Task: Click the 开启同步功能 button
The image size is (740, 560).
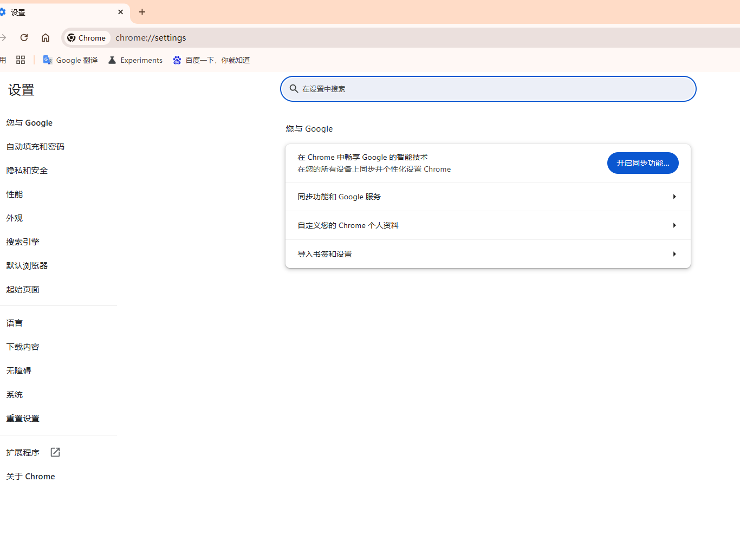Action: click(x=642, y=163)
